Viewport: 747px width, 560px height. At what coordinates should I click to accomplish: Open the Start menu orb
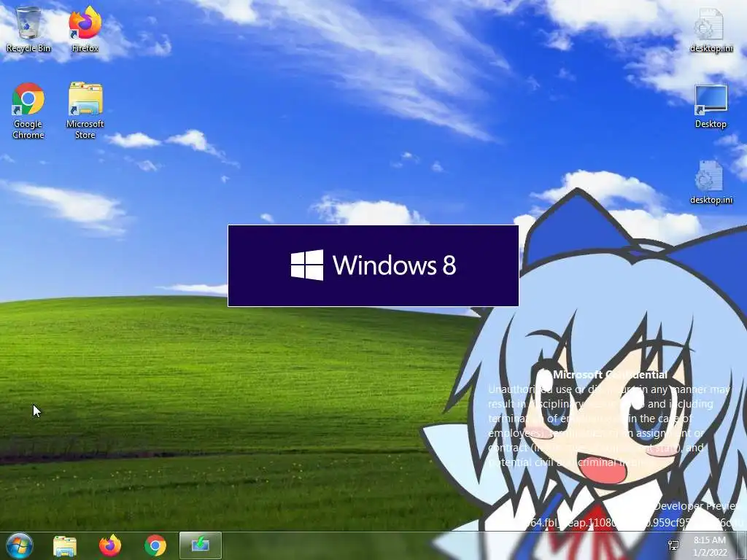(20, 545)
